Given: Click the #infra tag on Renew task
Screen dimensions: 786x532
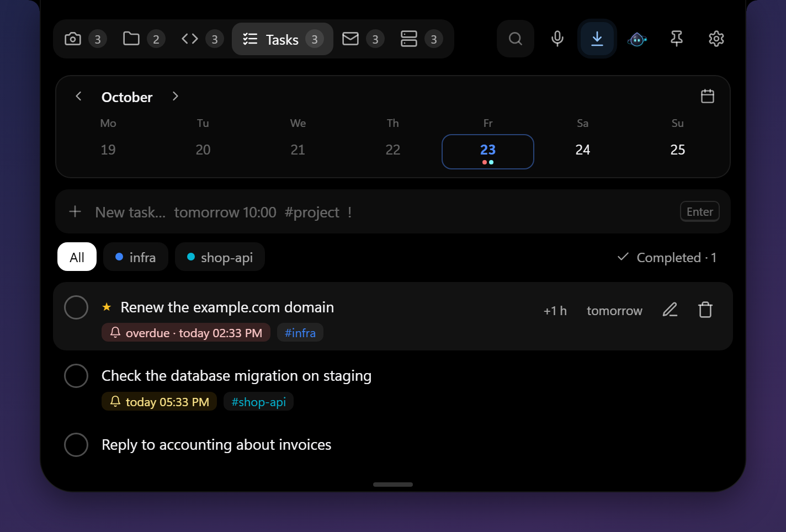Looking at the screenshot, I should (300, 333).
